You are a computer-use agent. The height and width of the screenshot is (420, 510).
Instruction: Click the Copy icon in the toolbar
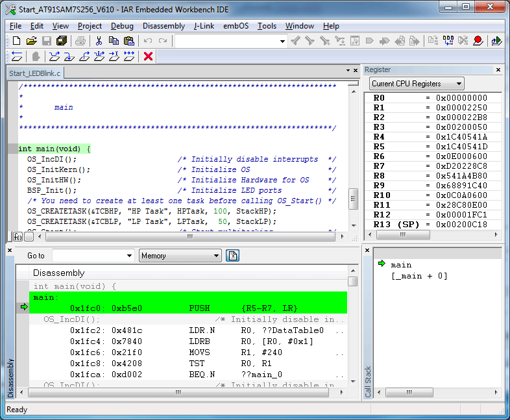click(114, 41)
